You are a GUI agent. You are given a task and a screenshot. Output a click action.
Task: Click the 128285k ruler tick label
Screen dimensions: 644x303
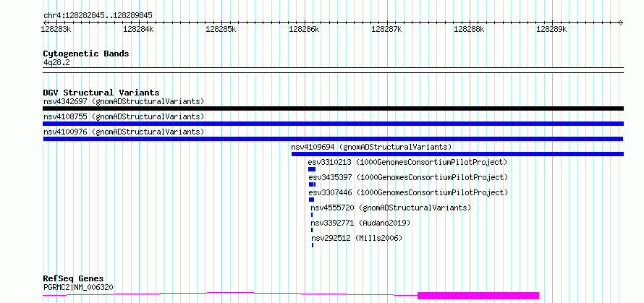[x=221, y=29]
